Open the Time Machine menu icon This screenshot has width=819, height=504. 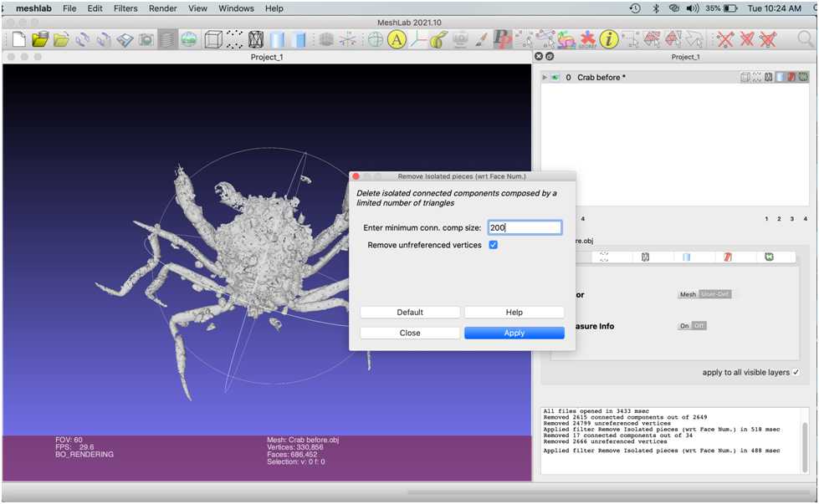635,8
